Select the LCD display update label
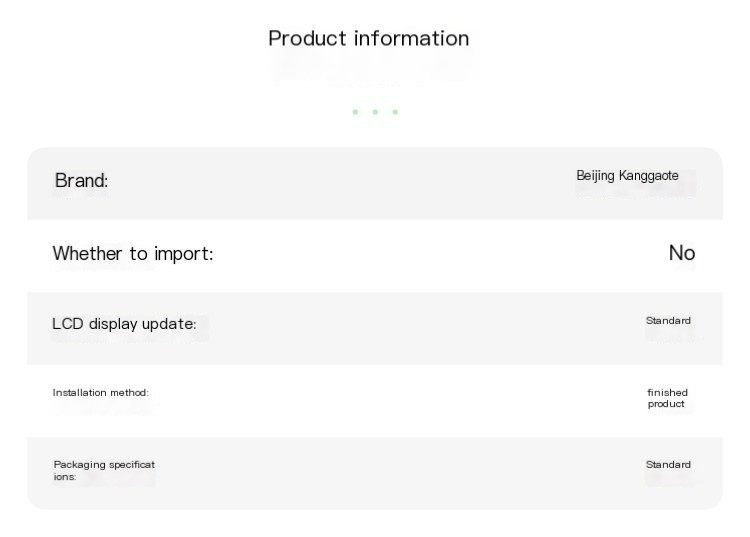750x537 pixels. point(124,324)
